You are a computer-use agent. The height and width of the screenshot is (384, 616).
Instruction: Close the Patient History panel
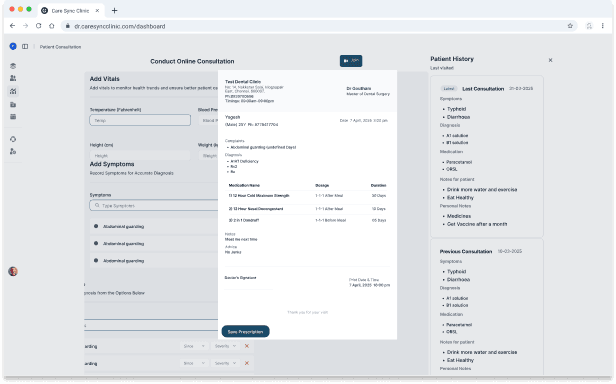(x=550, y=60)
